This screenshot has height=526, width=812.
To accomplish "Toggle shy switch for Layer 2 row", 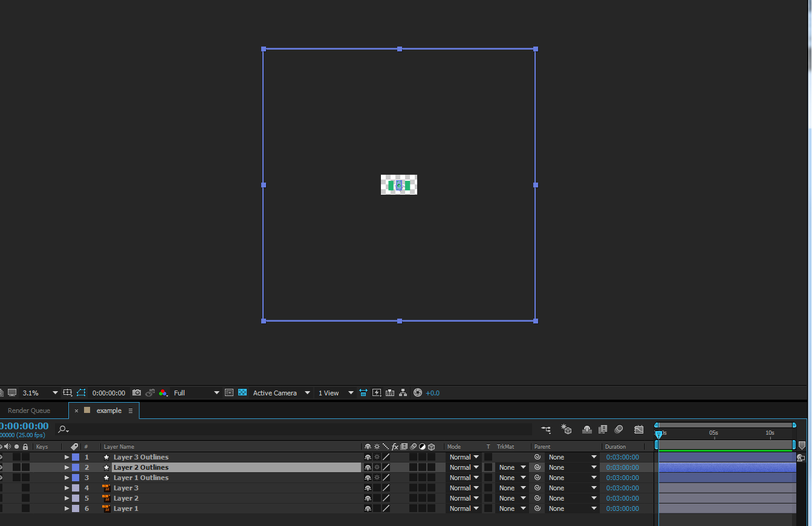I will [368, 498].
